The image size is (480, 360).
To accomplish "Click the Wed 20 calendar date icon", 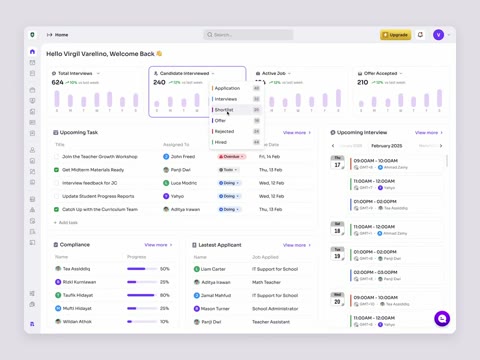I will click(x=337, y=299).
